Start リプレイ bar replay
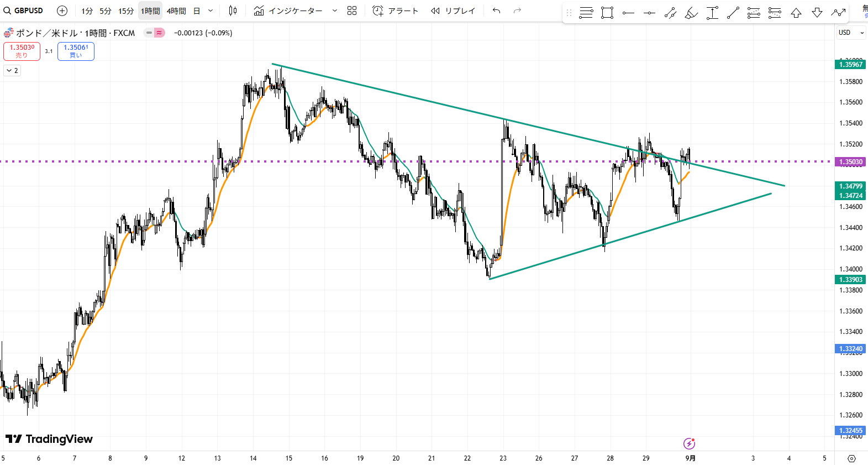 453,11
